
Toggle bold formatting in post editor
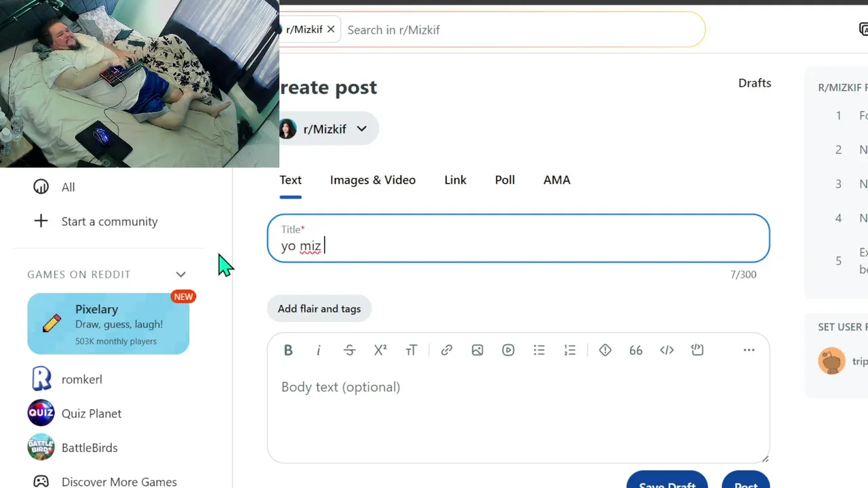point(288,350)
